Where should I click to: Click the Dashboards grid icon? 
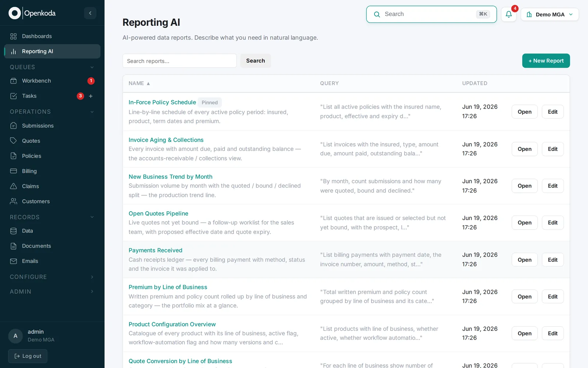click(14, 36)
